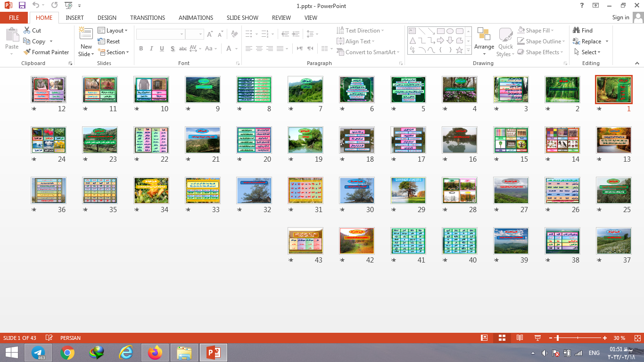
Task: Switch to Reading View in status bar
Action: pyautogui.click(x=520, y=338)
